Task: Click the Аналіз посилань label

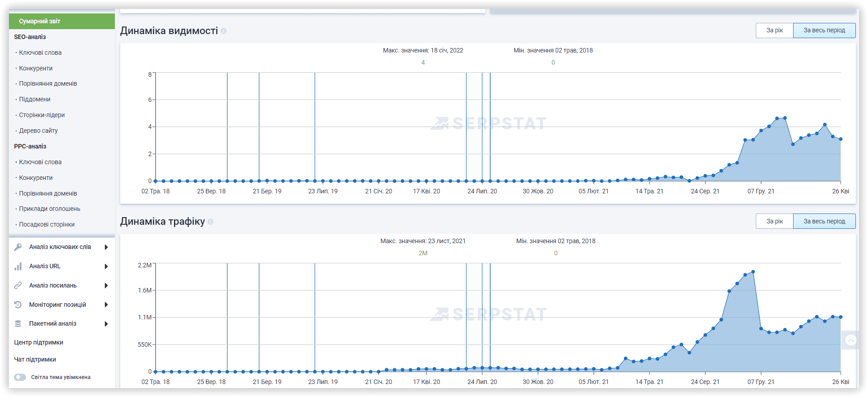Action: [53, 285]
